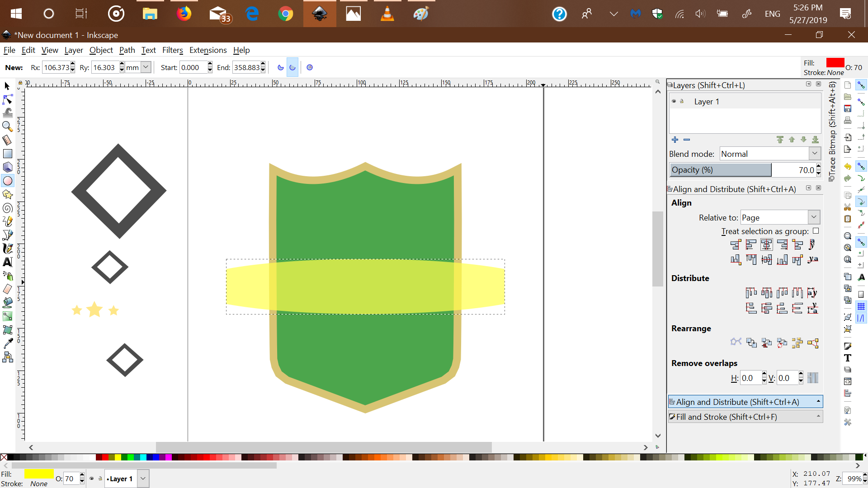Select the Star and polygon tool
Screen dimensions: 868x488
8,194
